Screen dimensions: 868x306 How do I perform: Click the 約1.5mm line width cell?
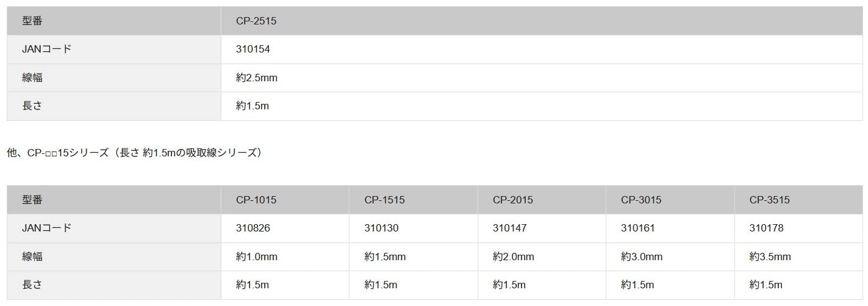point(385,257)
